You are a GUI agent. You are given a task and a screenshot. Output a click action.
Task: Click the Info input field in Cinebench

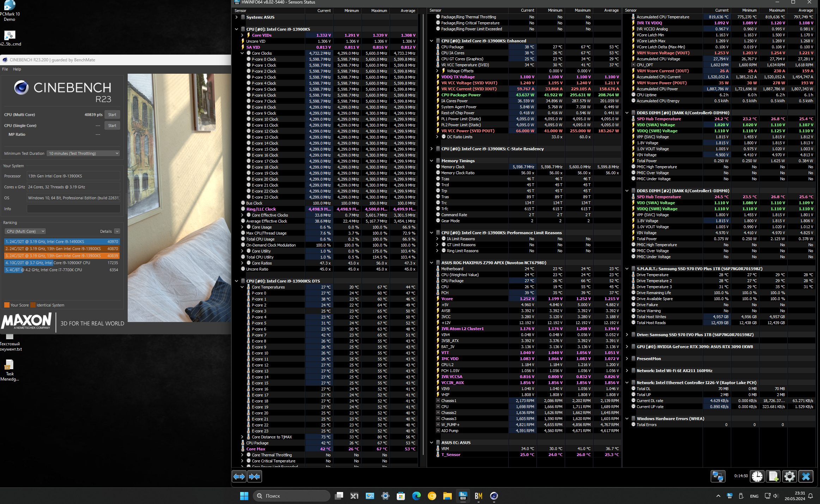73,209
